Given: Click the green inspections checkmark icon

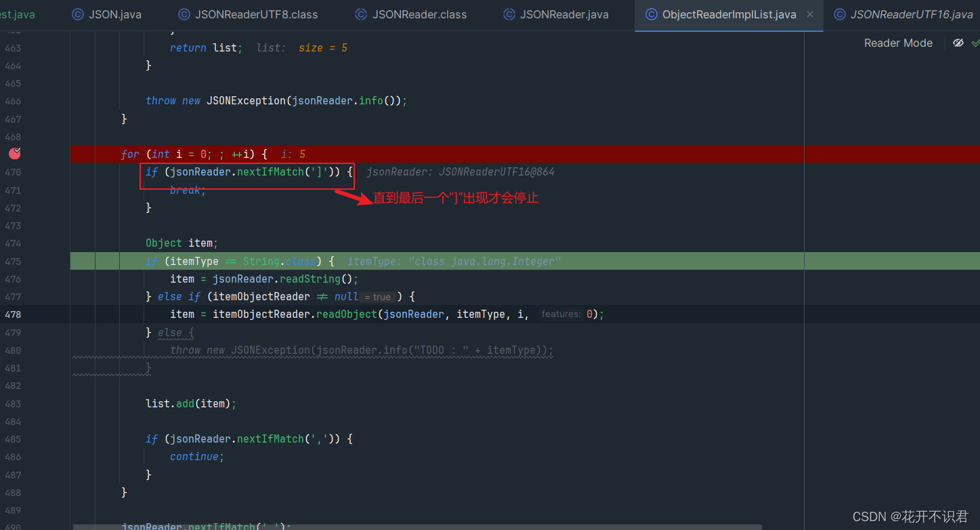Looking at the screenshot, I should (977, 42).
